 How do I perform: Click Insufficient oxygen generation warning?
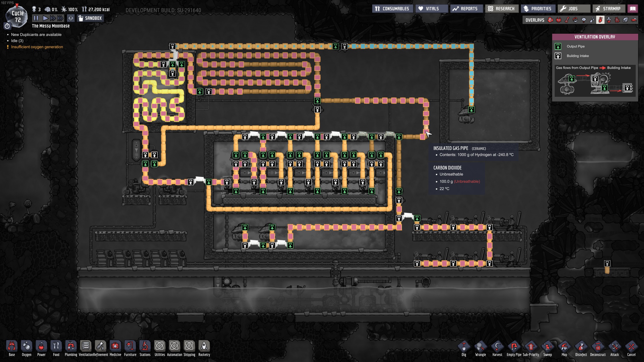(37, 47)
